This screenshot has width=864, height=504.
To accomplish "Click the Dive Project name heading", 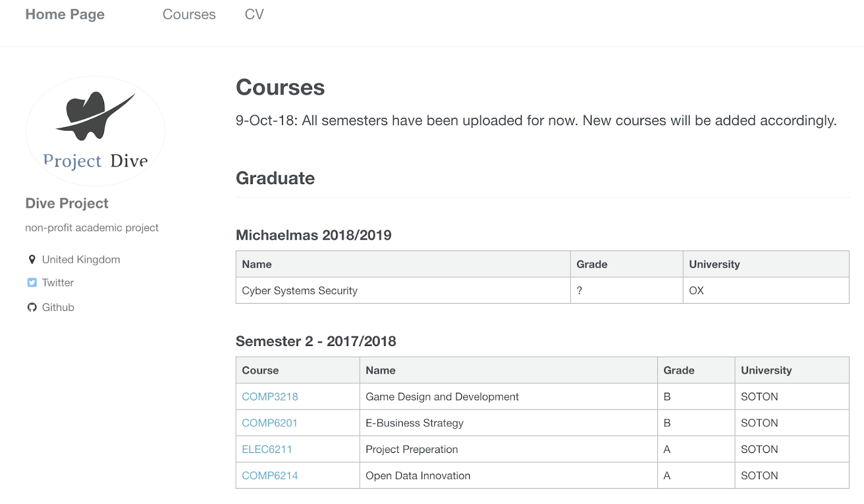I will pos(67,203).
